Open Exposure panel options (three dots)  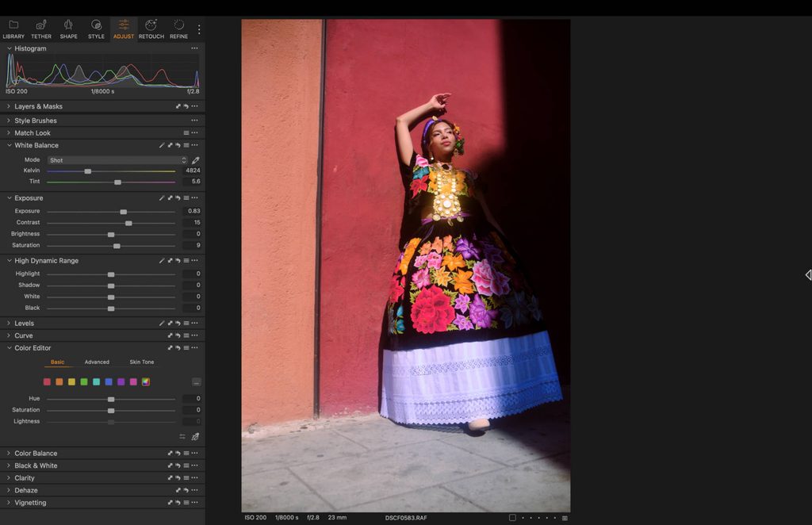[x=194, y=197]
